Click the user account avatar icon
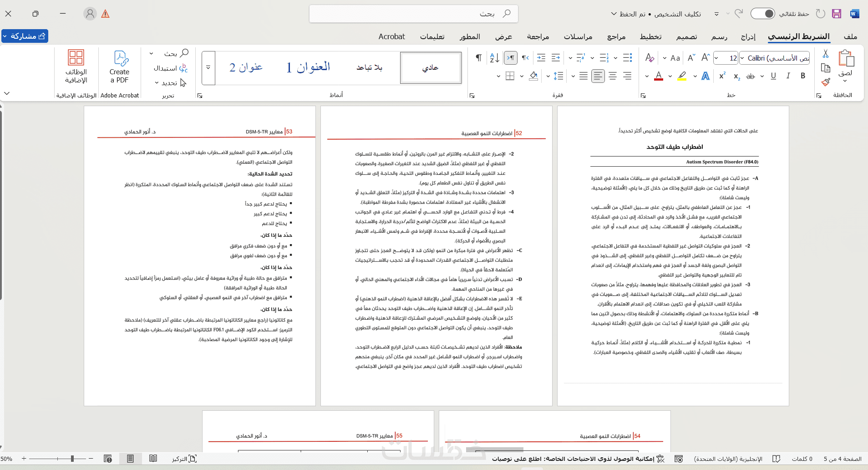The height and width of the screenshot is (470, 868). point(90,14)
